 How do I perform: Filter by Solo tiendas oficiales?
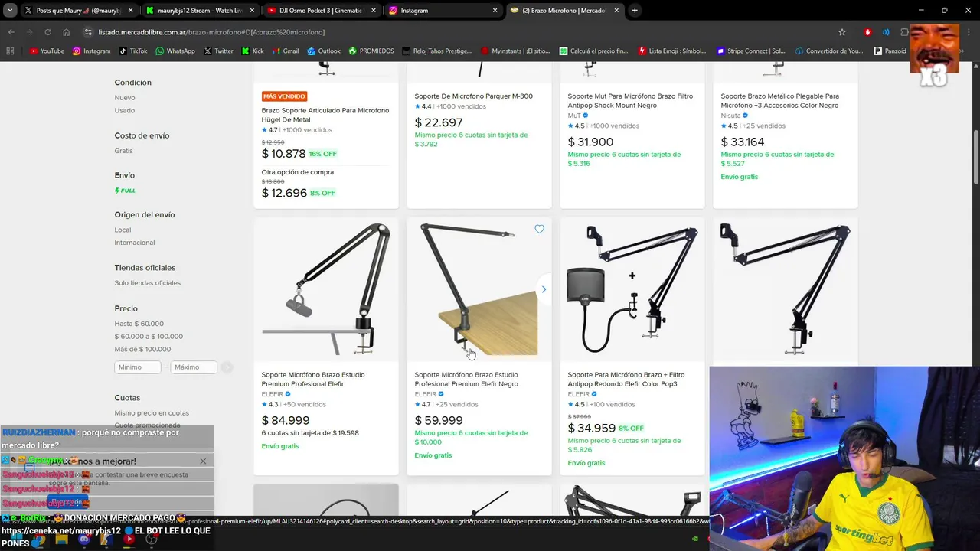tap(147, 283)
